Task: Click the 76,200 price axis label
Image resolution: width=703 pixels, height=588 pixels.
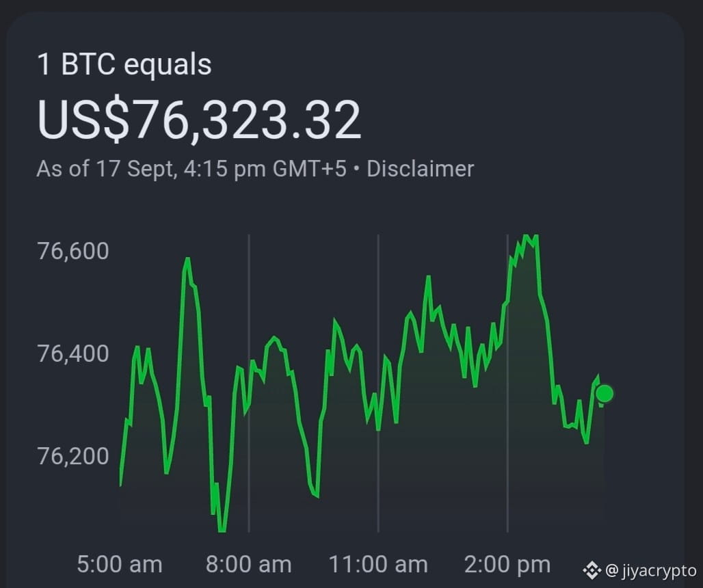Action: 73,456
